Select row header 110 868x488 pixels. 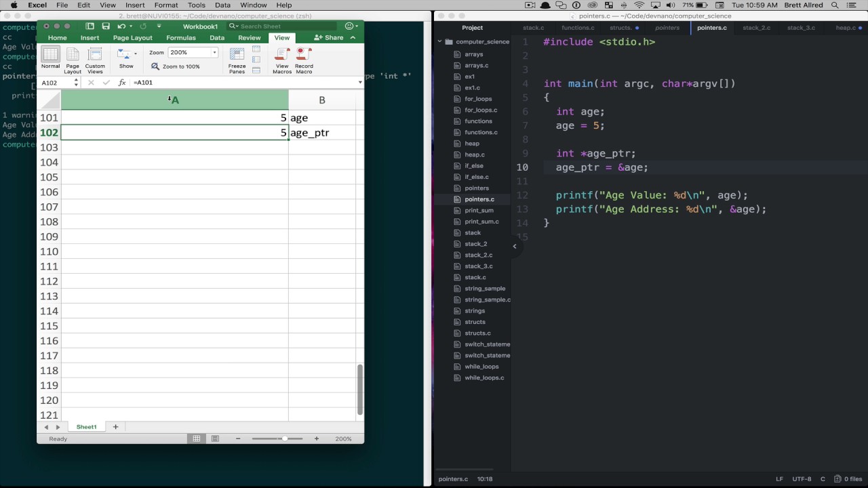tap(49, 251)
